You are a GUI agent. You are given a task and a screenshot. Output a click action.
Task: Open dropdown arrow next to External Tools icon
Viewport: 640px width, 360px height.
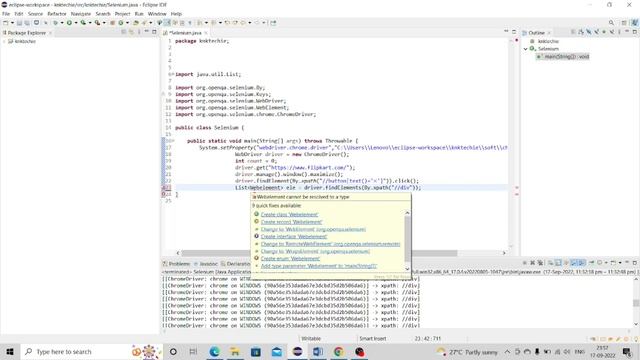click(104, 23)
